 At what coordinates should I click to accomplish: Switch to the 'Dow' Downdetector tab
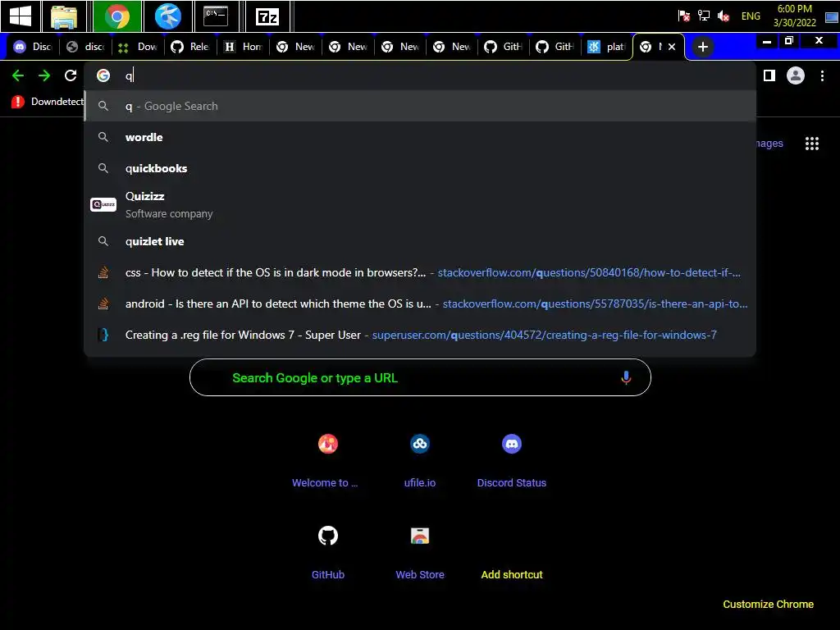click(x=138, y=47)
